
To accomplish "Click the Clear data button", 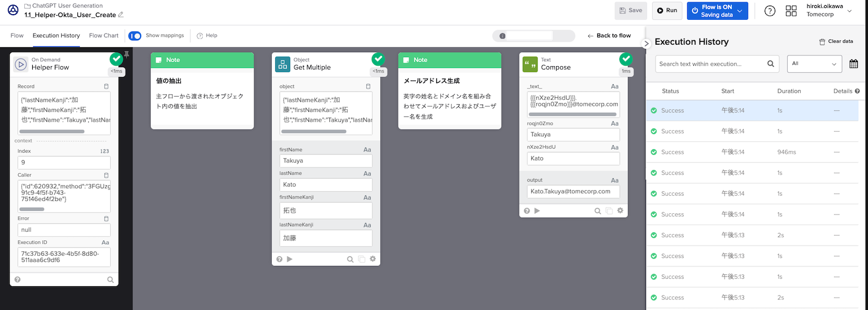I will click(836, 41).
